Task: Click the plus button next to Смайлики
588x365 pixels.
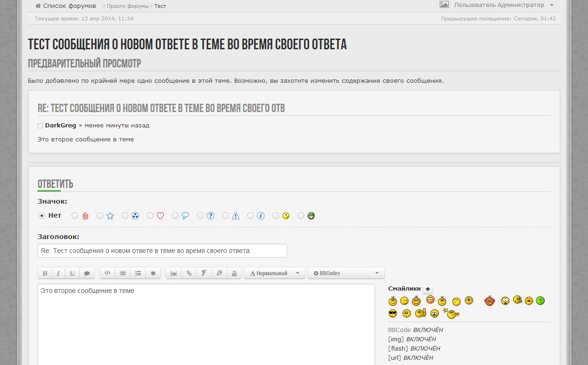Action: [x=428, y=289]
